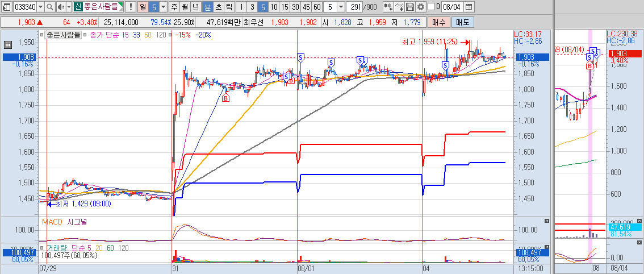Image resolution: width=644 pixels, height=274 pixels.
Task: Select the 일 (daily) chart period
Action: pos(142,7)
